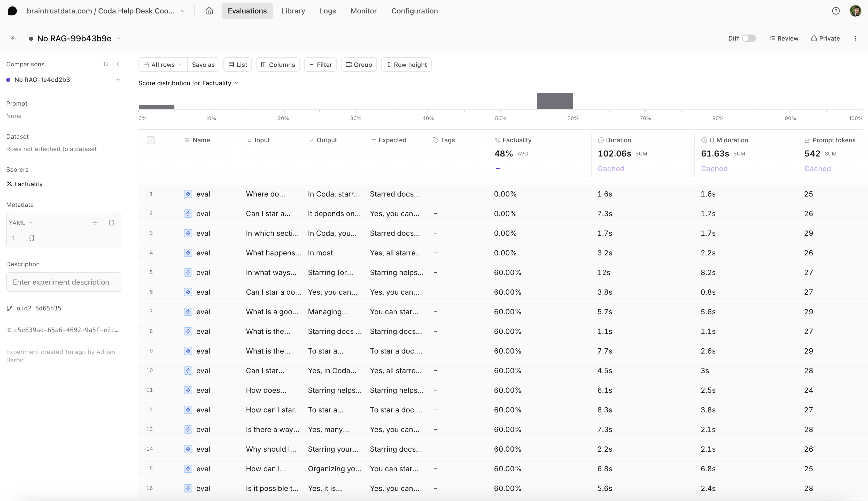
Task: Click the back arrow next to experiment name
Action: pos(13,38)
